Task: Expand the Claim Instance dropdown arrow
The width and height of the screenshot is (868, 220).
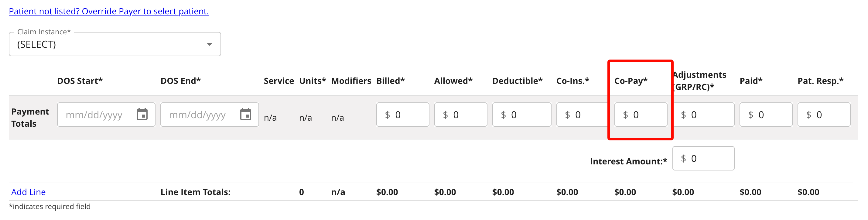Action: tap(209, 44)
